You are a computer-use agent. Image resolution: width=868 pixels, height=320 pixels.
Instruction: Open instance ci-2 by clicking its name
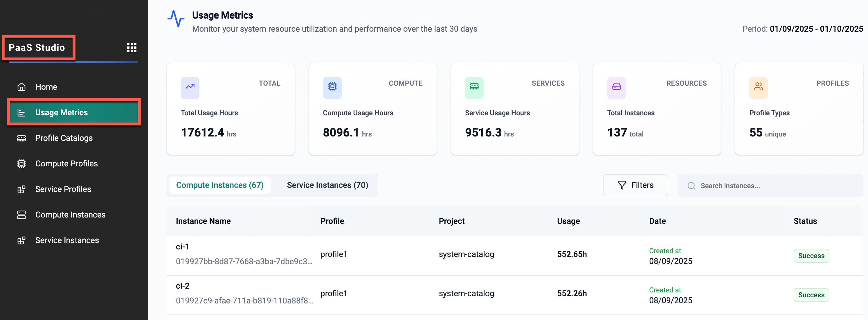click(182, 285)
